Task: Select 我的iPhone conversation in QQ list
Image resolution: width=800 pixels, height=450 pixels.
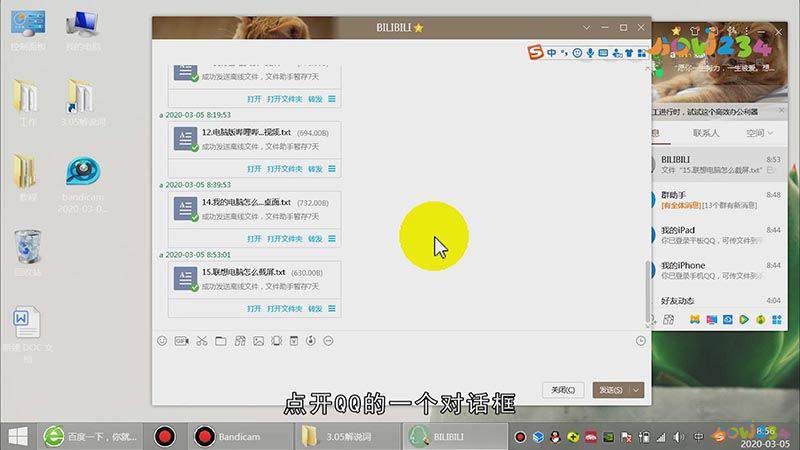Action: (x=719, y=270)
